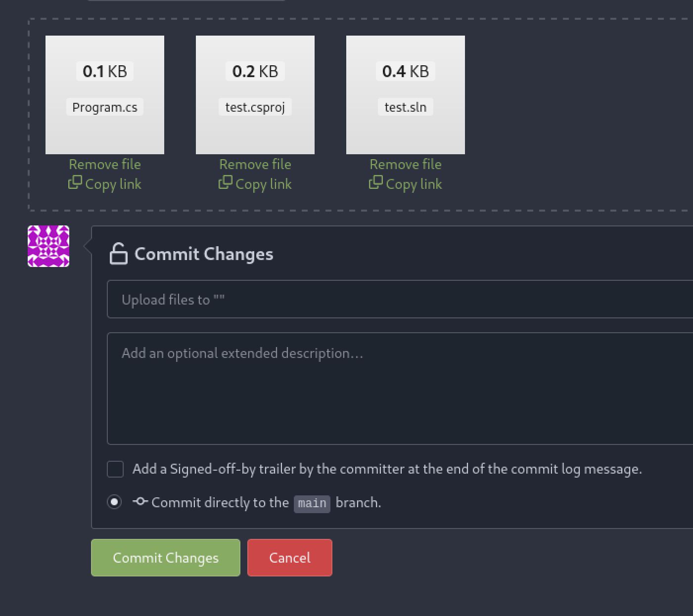Open the purple user avatar
Viewport: 693px width, 616px height.
[x=48, y=246]
